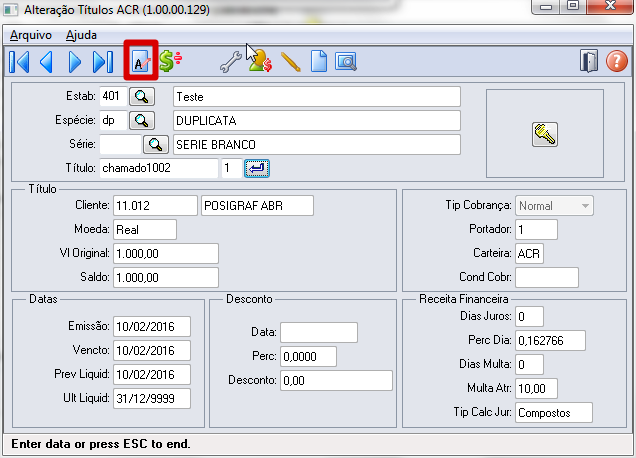The height and width of the screenshot is (458, 636).
Task: Click the empty Série field
Action: tap(120, 144)
